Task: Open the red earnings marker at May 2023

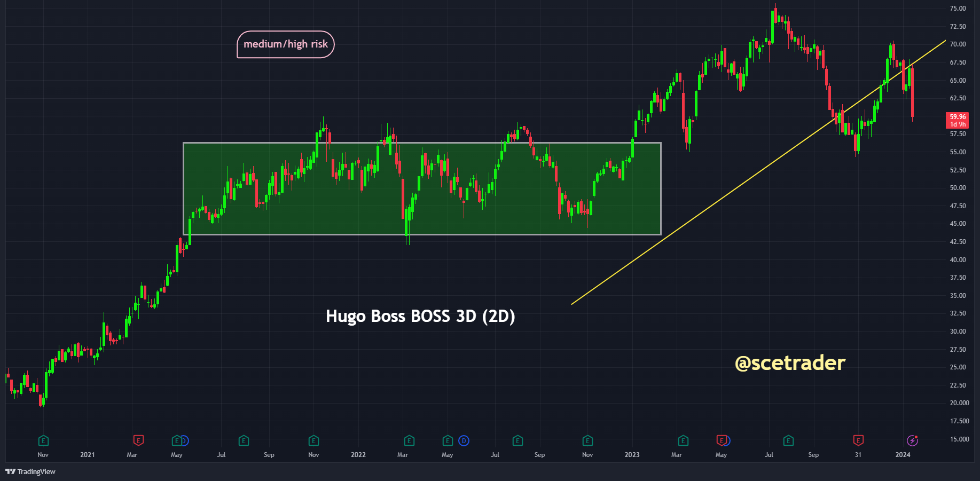Action: coord(722,440)
